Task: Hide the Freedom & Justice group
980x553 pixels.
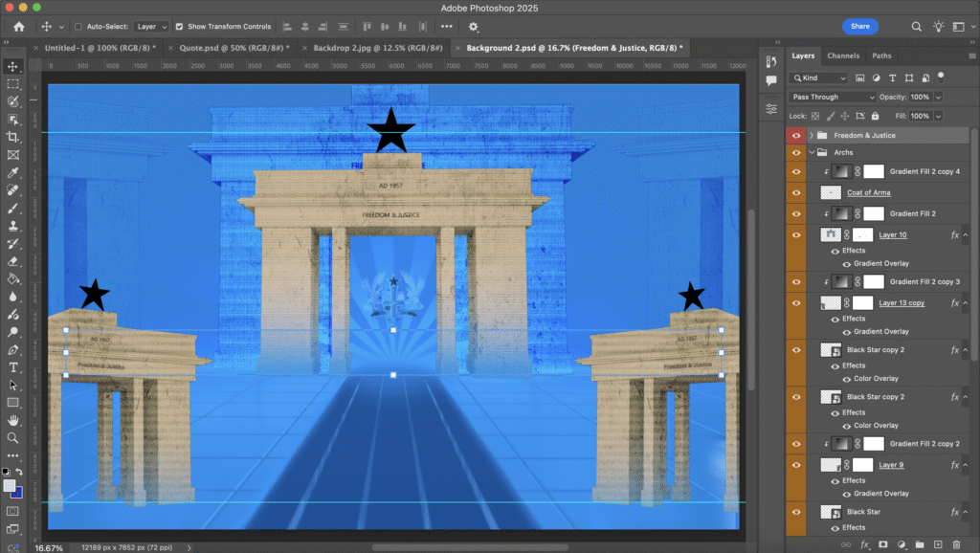Action: pos(795,136)
